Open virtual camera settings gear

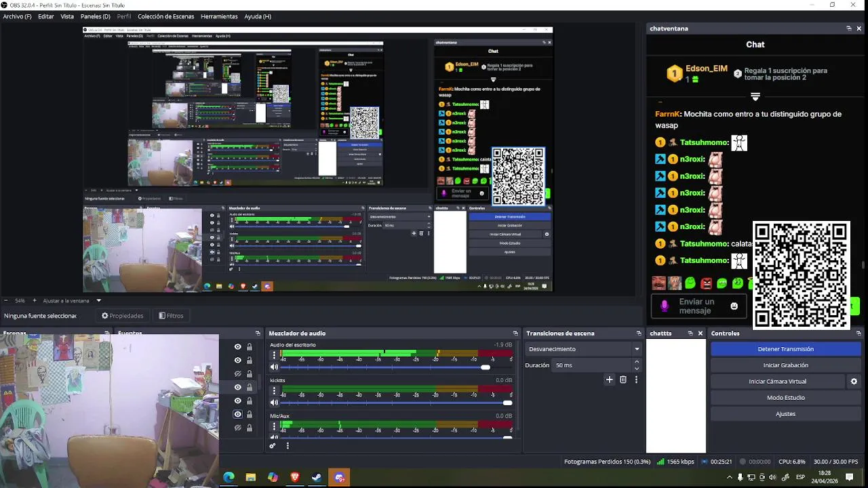[x=854, y=382]
